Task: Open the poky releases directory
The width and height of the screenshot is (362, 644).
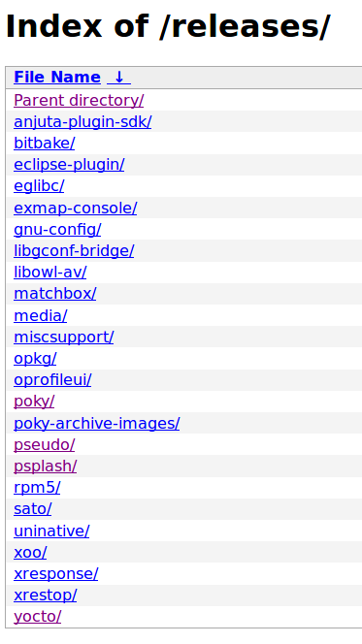Action: coord(34,402)
